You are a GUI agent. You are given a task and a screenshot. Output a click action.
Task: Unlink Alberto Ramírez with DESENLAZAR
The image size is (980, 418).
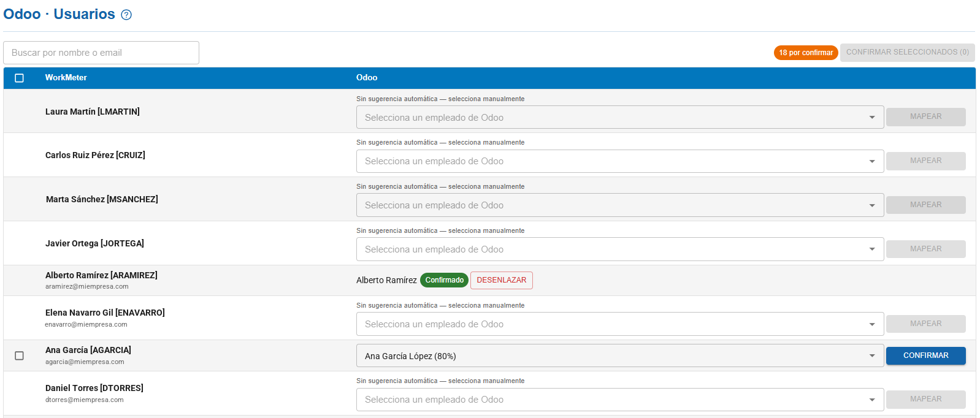tap(502, 280)
